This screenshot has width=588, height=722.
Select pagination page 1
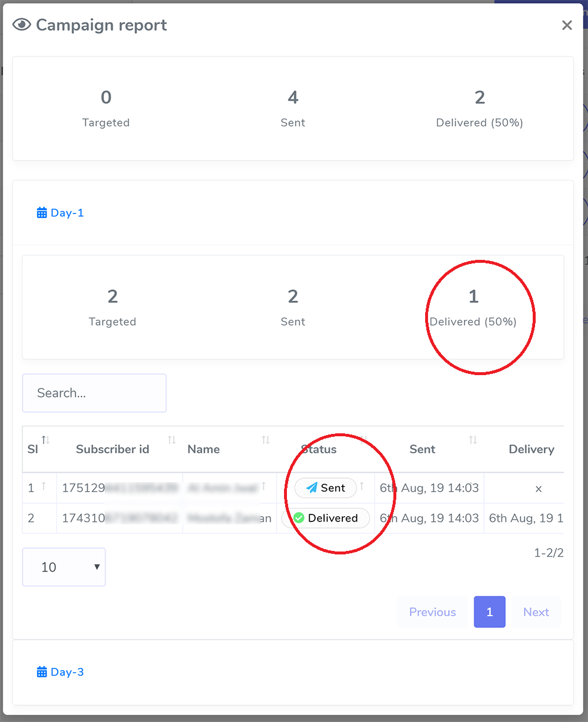[x=489, y=611]
